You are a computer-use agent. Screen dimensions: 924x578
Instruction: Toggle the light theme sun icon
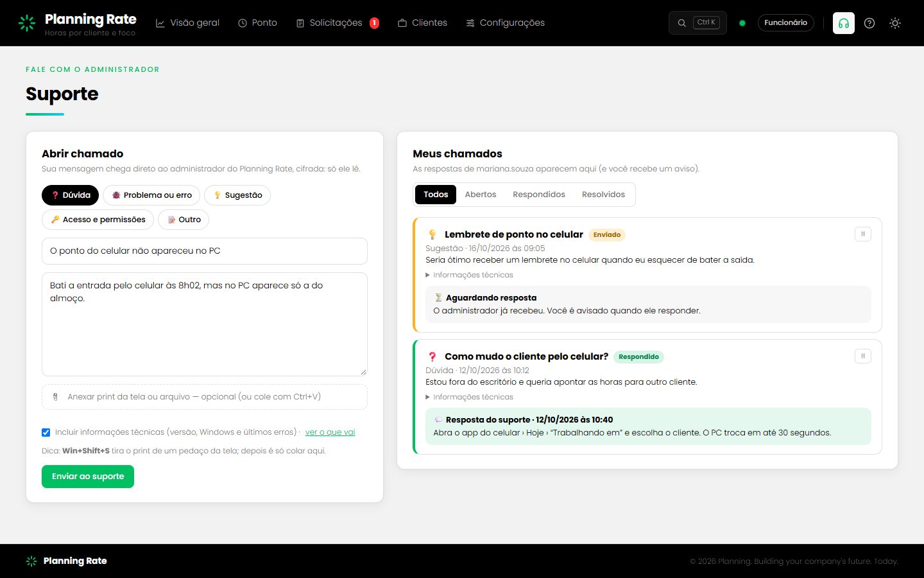tap(895, 23)
